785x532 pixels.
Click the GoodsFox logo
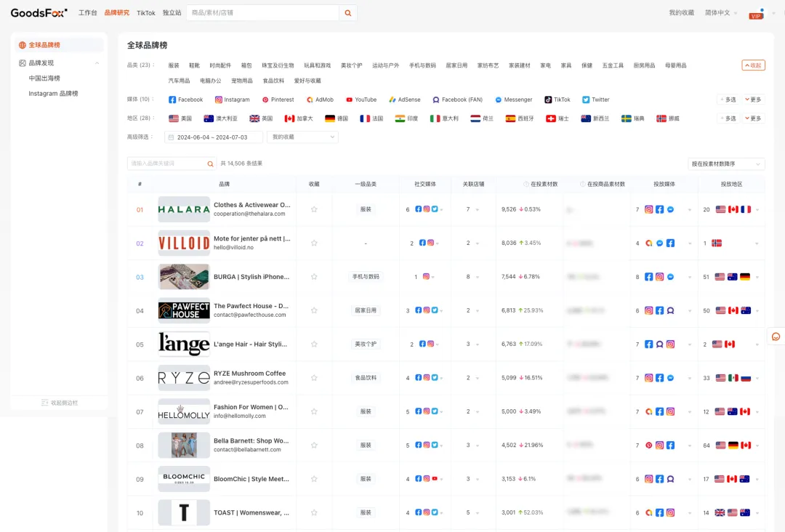(x=39, y=13)
